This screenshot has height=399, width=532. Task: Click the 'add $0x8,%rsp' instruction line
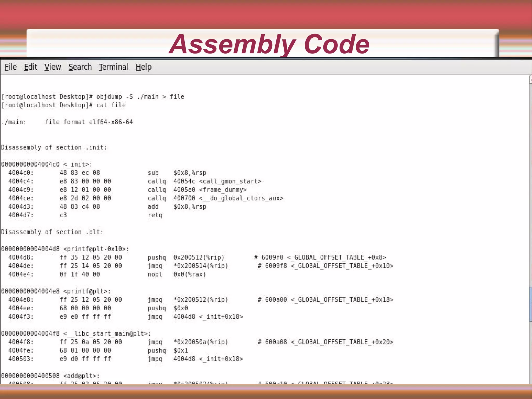tap(177, 207)
